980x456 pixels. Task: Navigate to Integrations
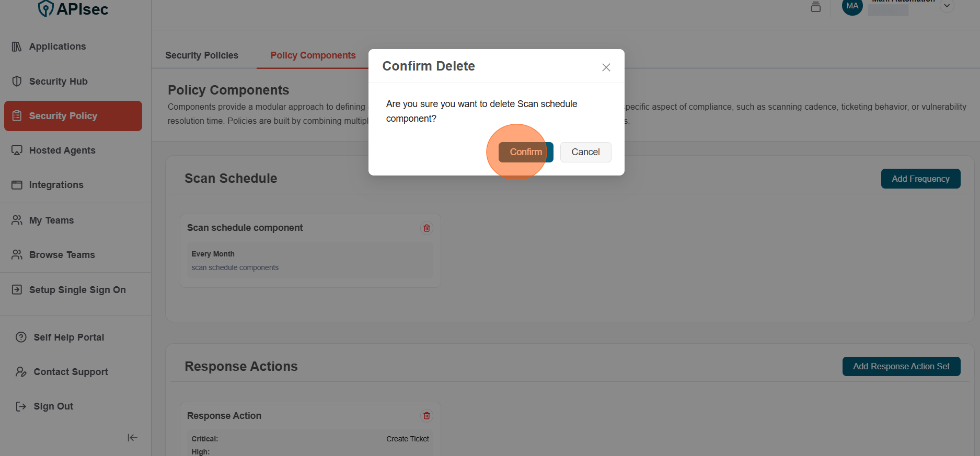[56, 185]
